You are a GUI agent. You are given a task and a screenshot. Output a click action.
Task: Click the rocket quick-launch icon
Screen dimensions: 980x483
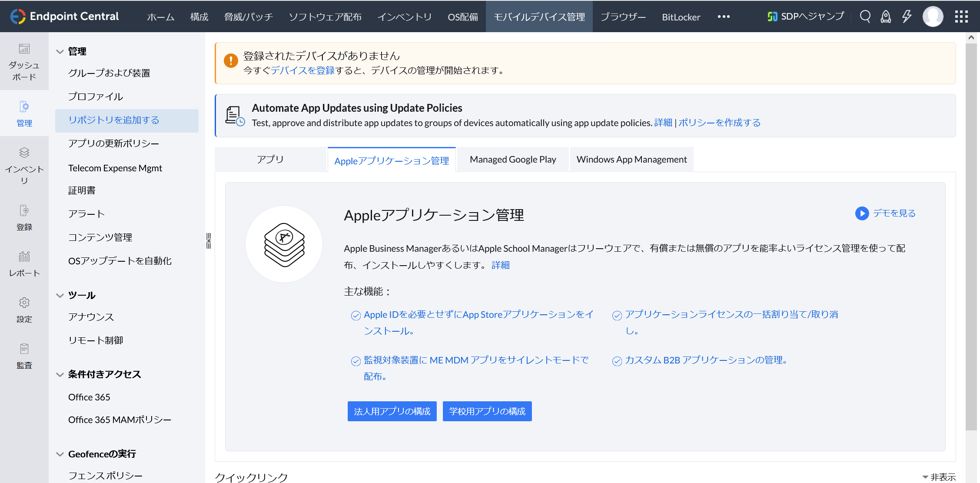click(x=885, y=17)
